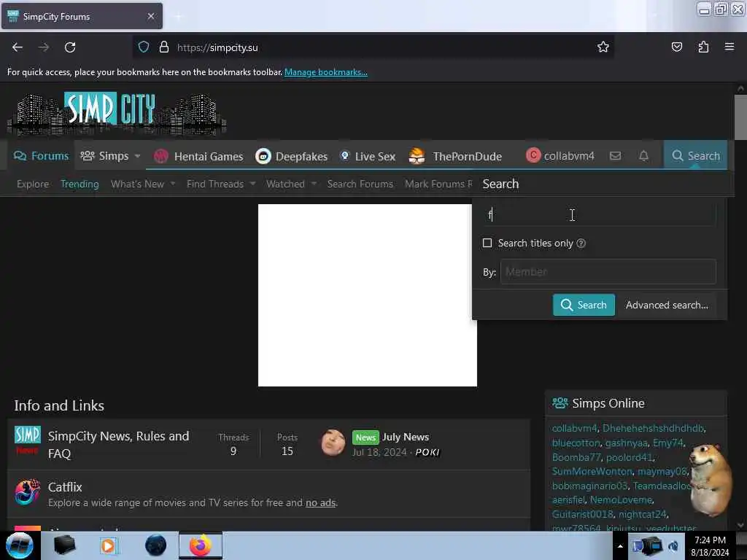The width and height of the screenshot is (747, 560).
Task: Open ThePornDude nav item
Action: coord(455,156)
